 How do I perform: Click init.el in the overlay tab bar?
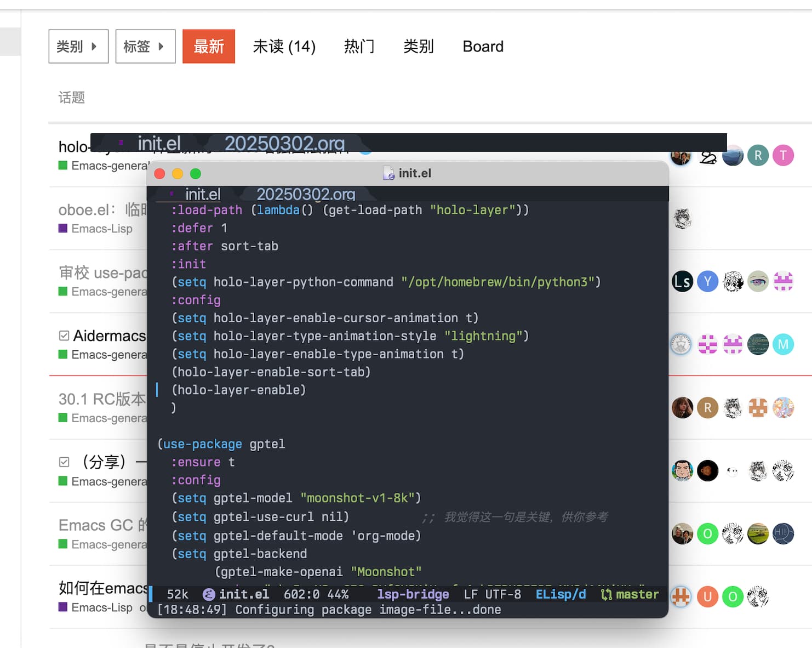[x=159, y=143]
